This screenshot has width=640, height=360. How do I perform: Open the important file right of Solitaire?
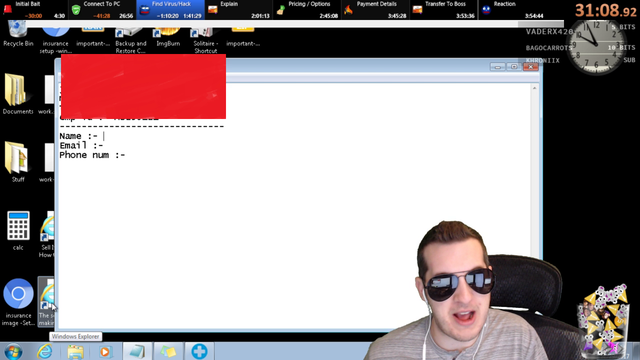(243, 36)
